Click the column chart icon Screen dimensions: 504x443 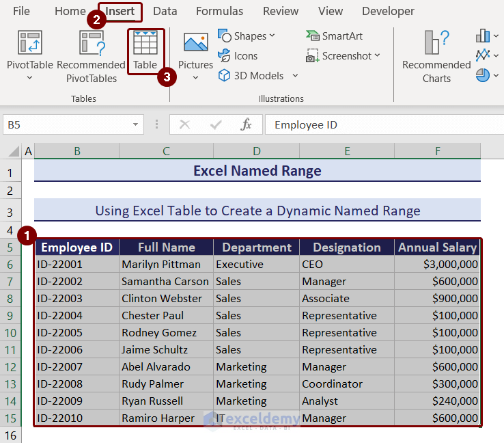pyautogui.click(x=483, y=36)
